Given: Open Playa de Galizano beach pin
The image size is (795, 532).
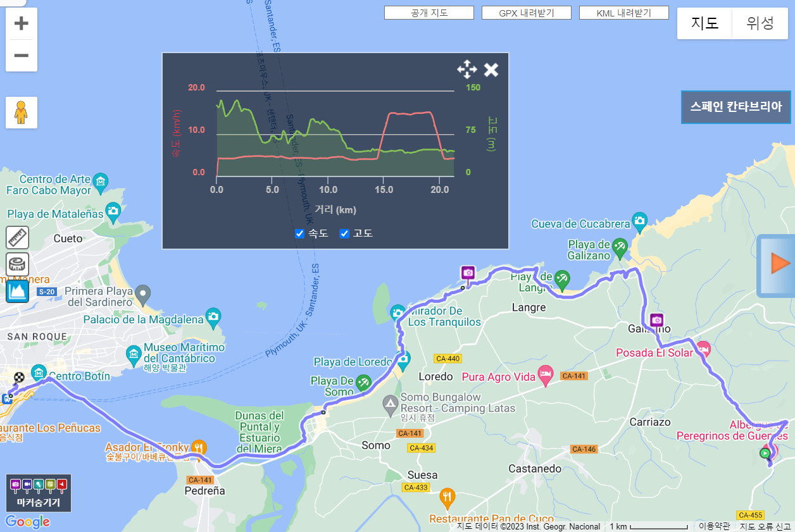Looking at the screenshot, I should [x=620, y=247].
